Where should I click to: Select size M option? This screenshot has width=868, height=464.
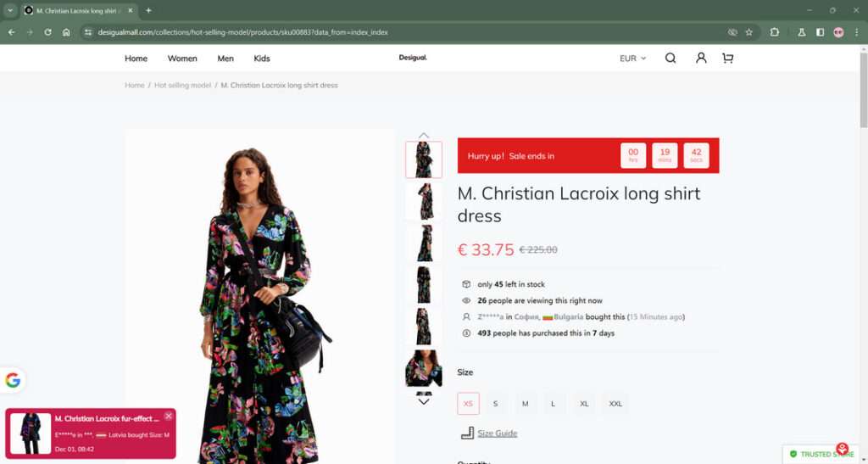[x=526, y=404]
